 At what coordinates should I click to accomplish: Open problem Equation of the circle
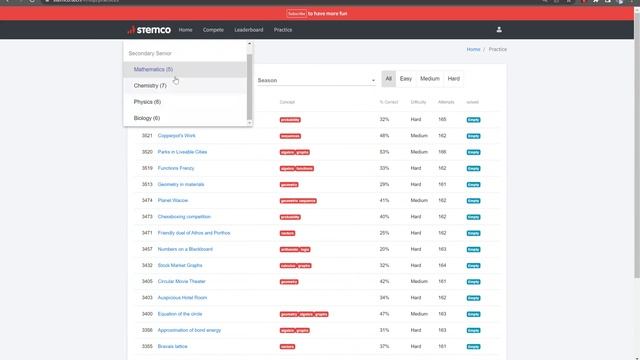180,314
